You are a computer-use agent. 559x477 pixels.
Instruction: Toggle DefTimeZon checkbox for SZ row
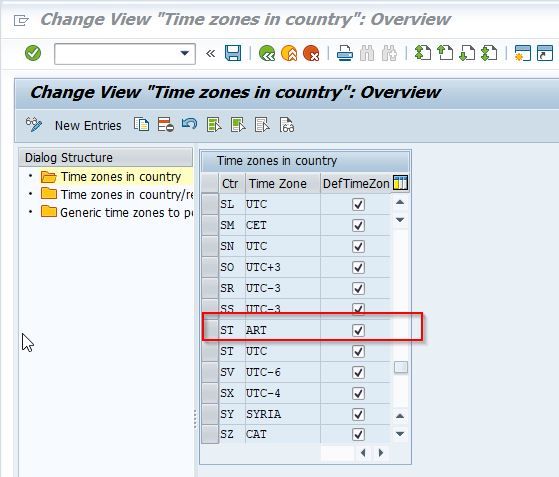coord(358,434)
